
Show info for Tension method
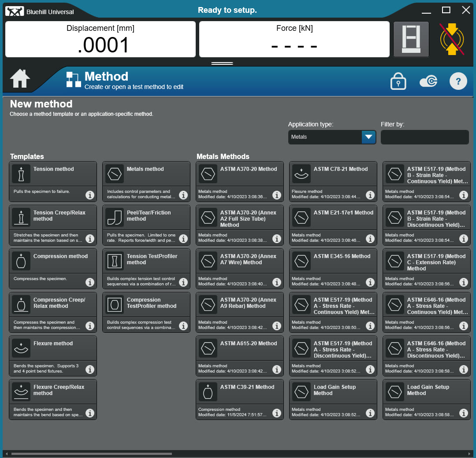[90, 195]
